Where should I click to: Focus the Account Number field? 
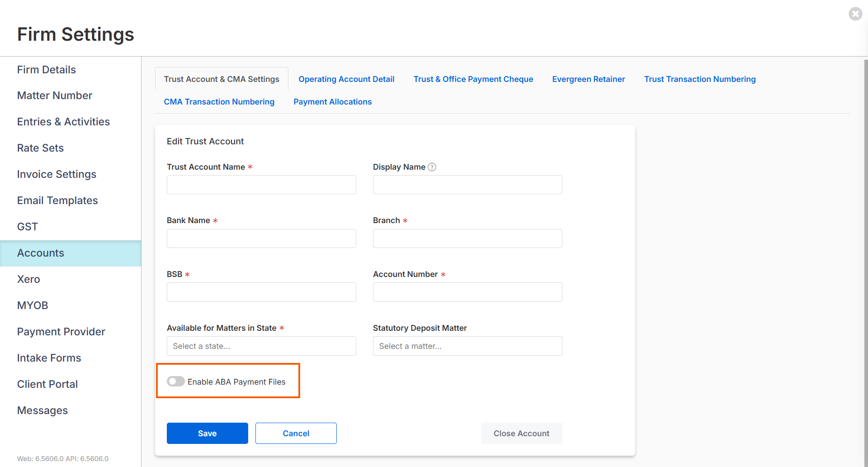tap(467, 292)
